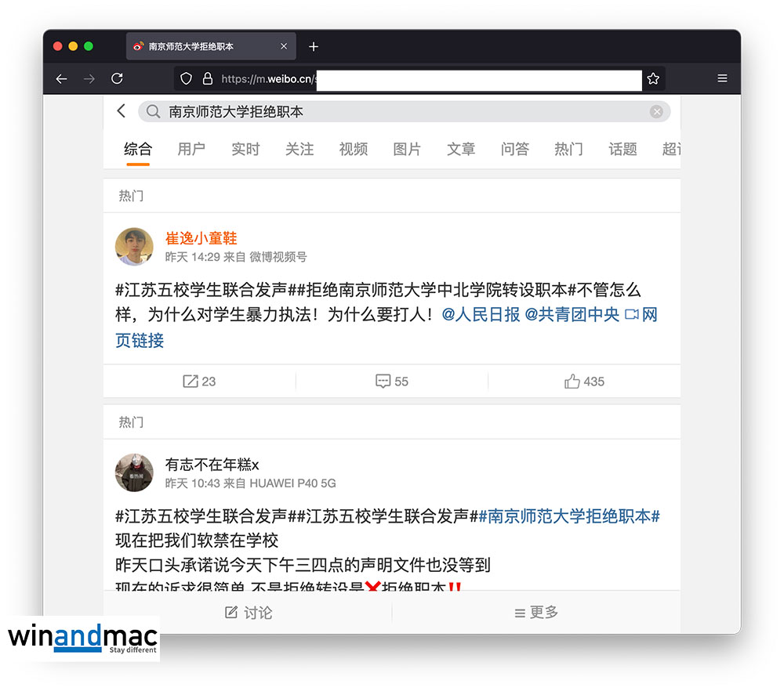Like the first post (435 likes)
784x691 pixels.
[x=584, y=382]
